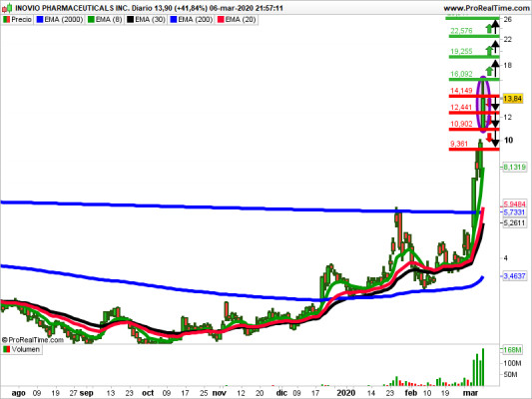The height and width of the screenshot is (399, 532).
Task: Click the 14,149 red resistance level label
Action: 461,91
